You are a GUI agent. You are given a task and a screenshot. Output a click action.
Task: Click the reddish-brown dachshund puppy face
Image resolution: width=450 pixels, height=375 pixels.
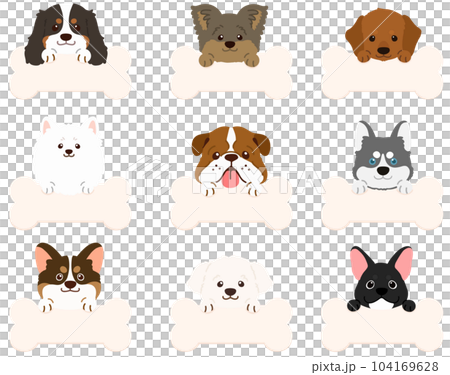point(383,35)
